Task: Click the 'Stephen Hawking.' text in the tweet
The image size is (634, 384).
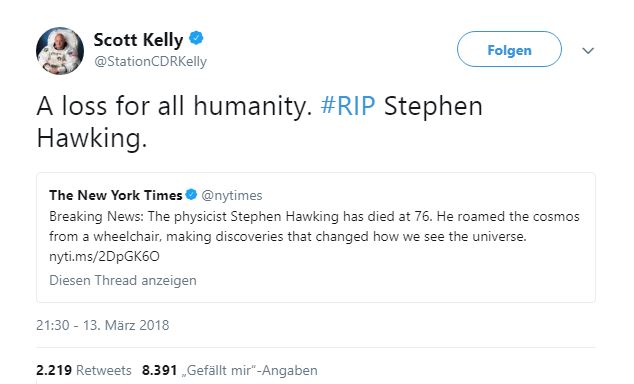Action: pos(260,122)
